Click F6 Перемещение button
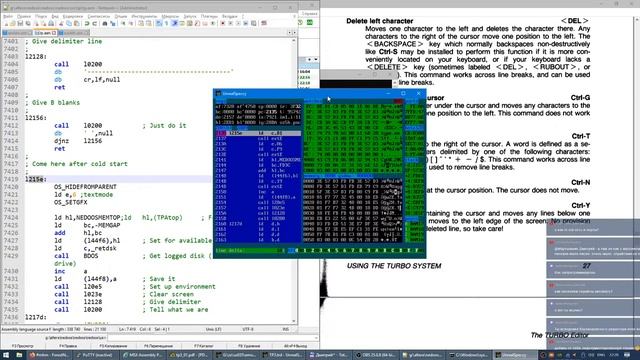The width and height of the screenshot is (640, 360). tap(159, 346)
